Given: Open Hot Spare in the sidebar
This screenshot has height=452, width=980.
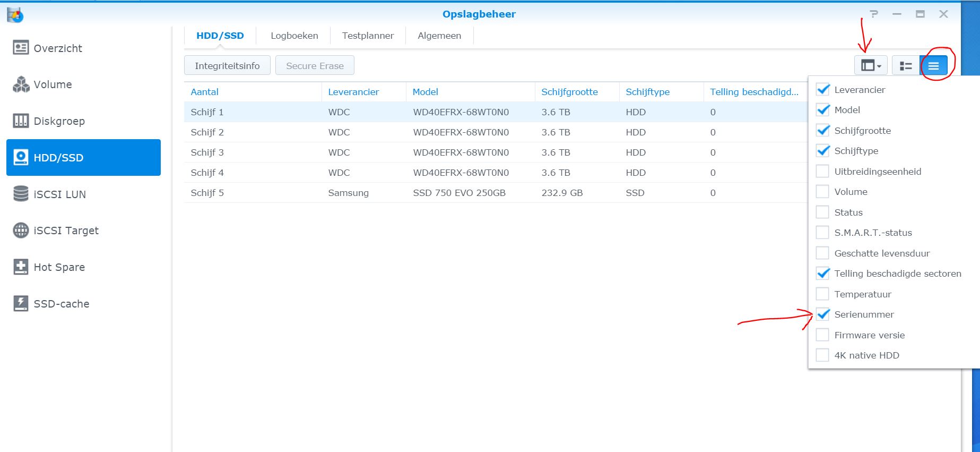Looking at the screenshot, I should (x=83, y=267).
